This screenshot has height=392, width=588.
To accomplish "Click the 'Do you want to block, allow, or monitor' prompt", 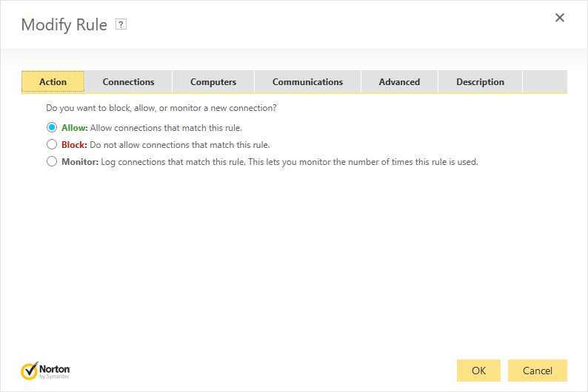I will point(161,108).
